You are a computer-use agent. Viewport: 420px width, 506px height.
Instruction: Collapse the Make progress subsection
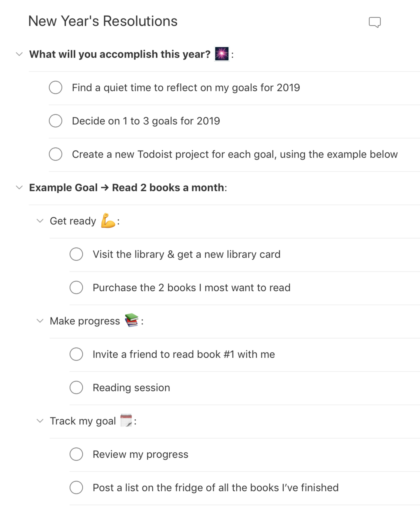point(40,320)
